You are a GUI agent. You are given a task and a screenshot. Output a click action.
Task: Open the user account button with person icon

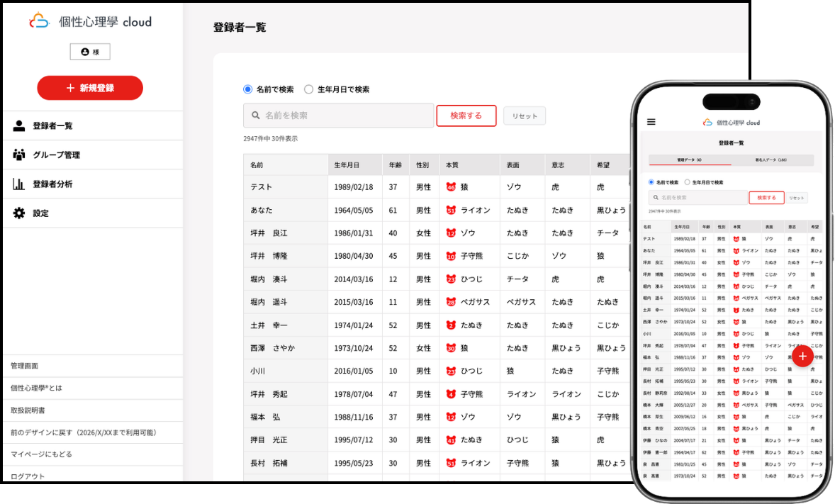tap(90, 52)
